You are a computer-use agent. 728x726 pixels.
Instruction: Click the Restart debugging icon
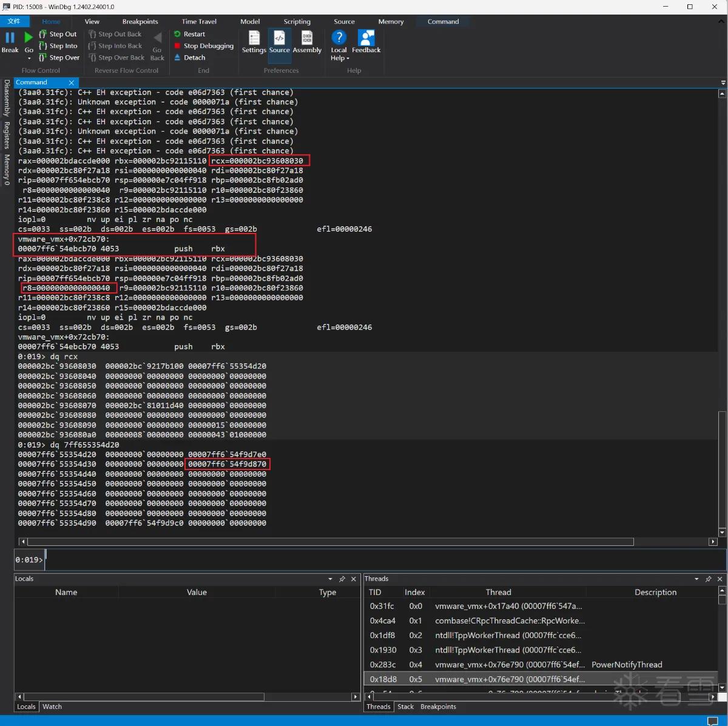coord(178,34)
